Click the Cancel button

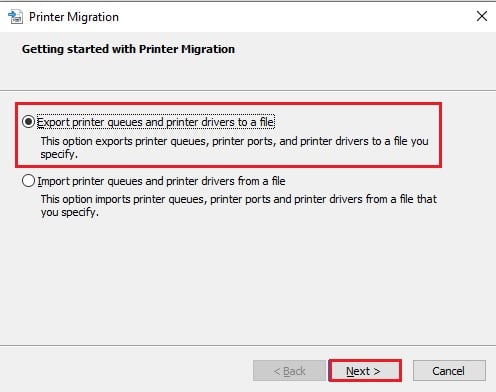pos(449,371)
